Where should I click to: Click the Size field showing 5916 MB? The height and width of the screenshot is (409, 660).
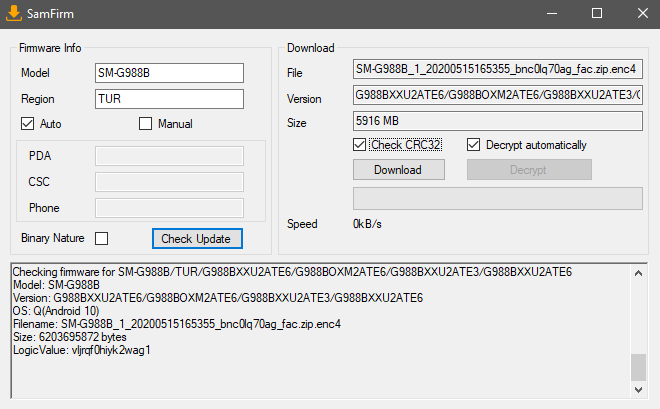(498, 121)
